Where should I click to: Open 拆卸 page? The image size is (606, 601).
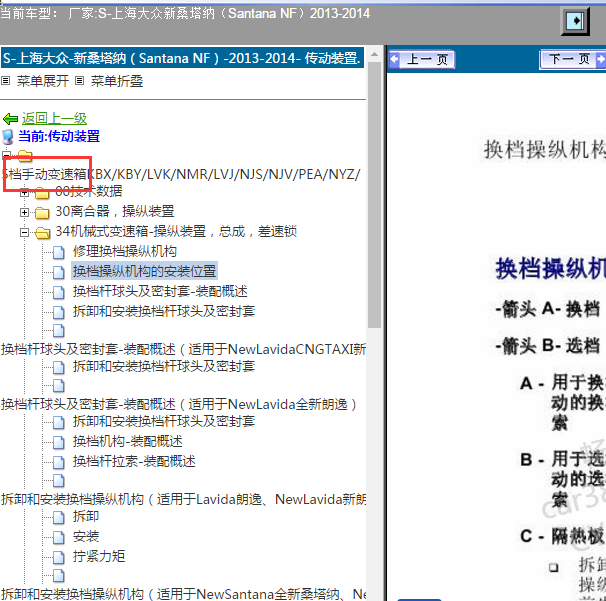click(x=86, y=517)
